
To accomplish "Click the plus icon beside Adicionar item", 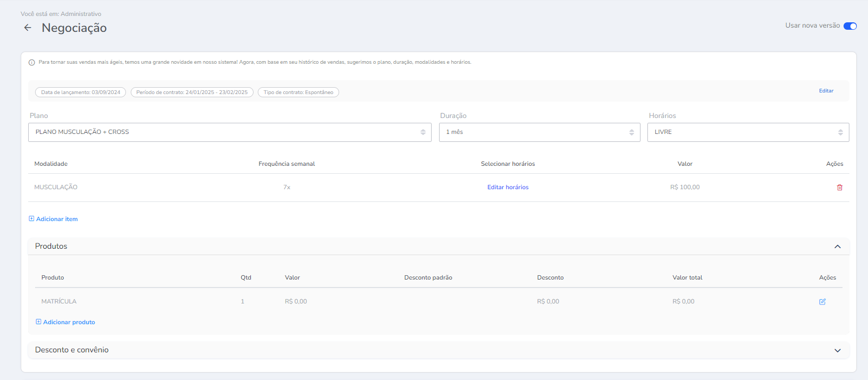I will pyautogui.click(x=31, y=218).
